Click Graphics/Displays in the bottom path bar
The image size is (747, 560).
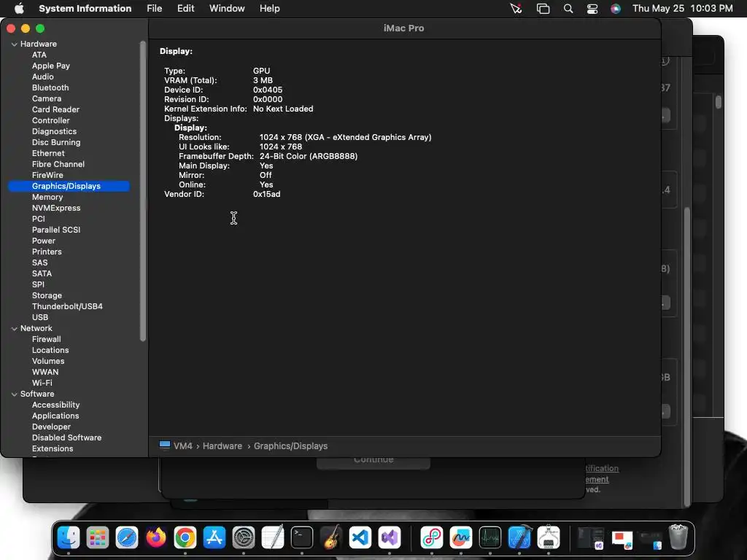[290, 446]
